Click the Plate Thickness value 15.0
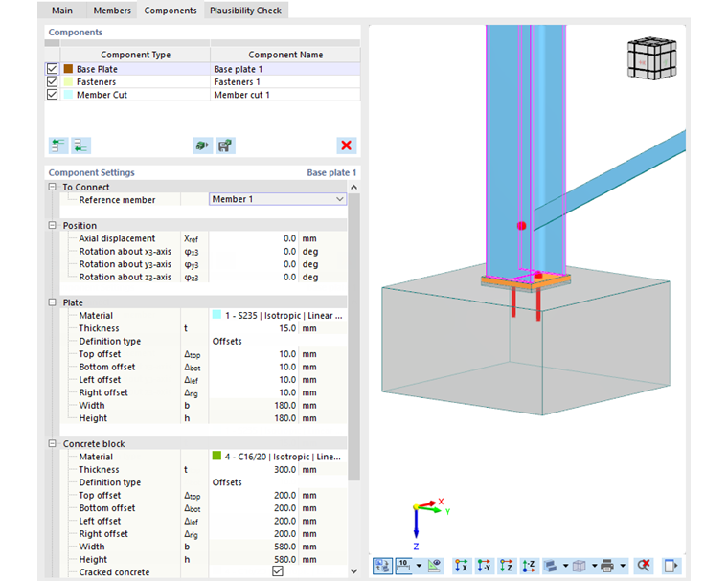Image resolution: width=728 pixels, height=581 pixels. coord(253,328)
